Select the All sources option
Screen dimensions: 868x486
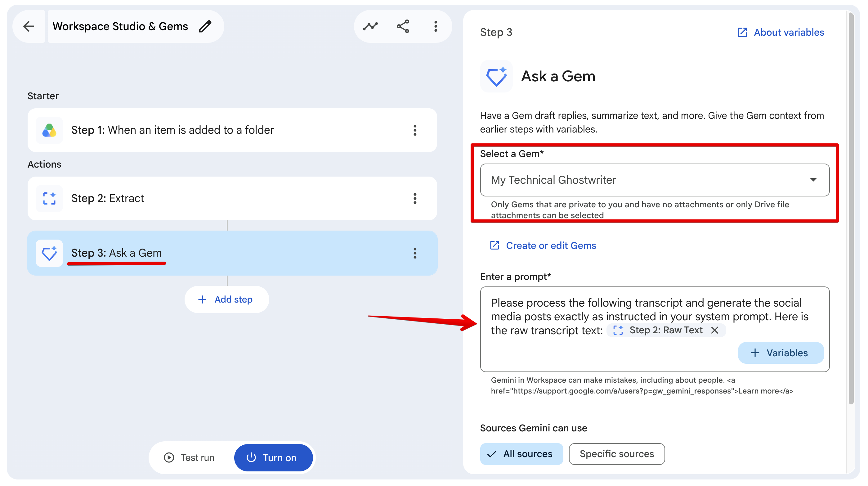pos(521,454)
